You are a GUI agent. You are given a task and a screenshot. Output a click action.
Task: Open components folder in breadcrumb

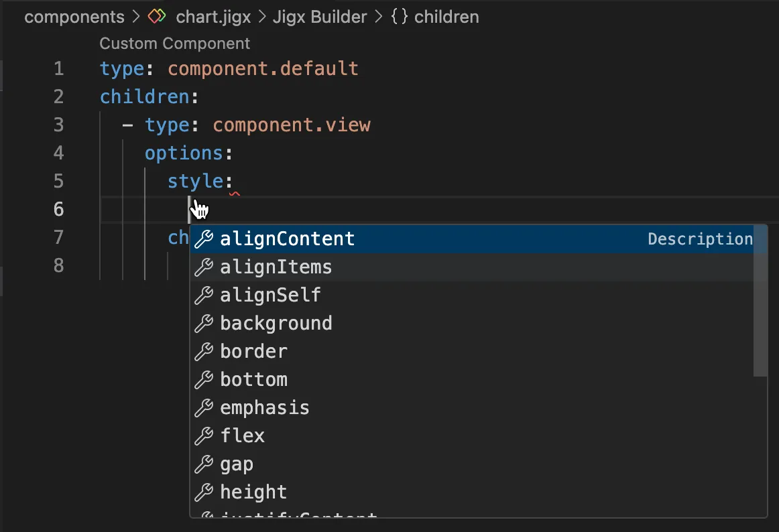pos(74,17)
